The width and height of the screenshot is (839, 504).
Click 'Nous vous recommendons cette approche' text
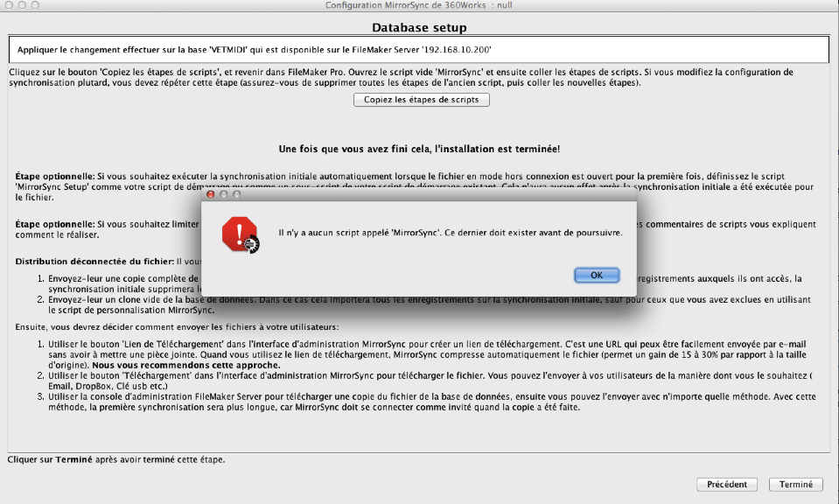(x=186, y=366)
